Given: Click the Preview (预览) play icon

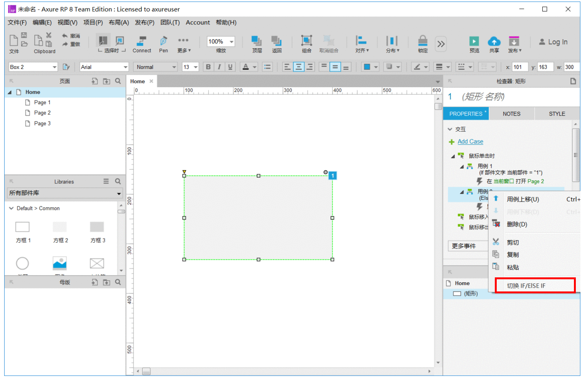Looking at the screenshot, I should [474, 41].
